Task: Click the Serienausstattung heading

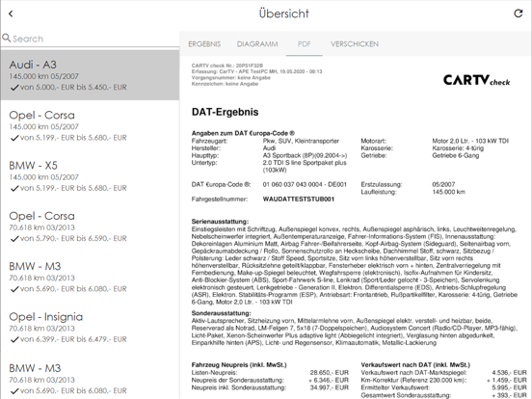Action: pos(220,222)
